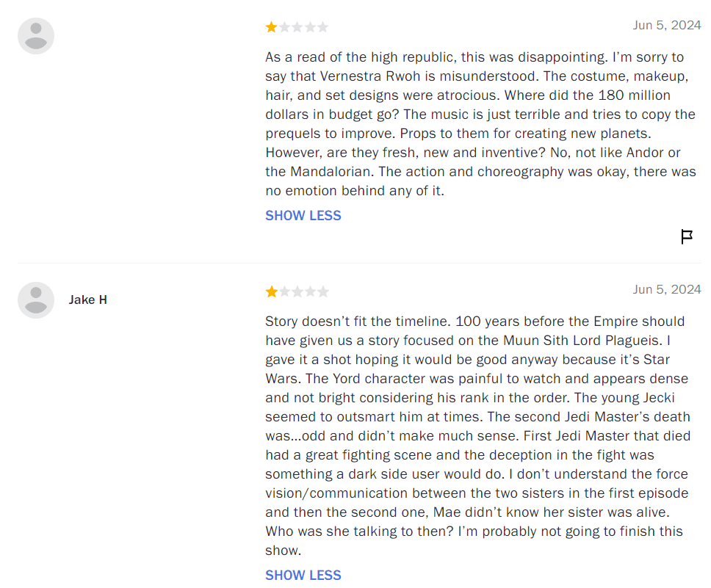Click the third star on the top review
Viewport: 711px width, 588px height.
(x=297, y=27)
